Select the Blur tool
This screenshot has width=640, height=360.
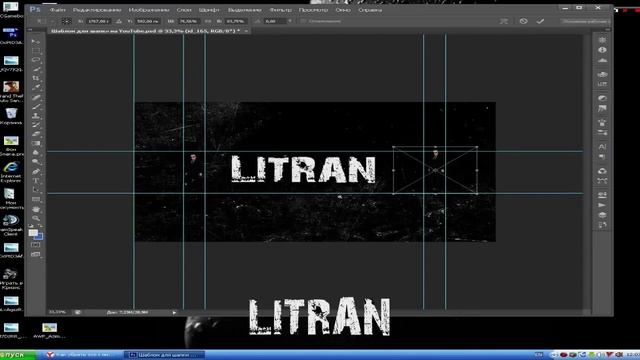36,153
